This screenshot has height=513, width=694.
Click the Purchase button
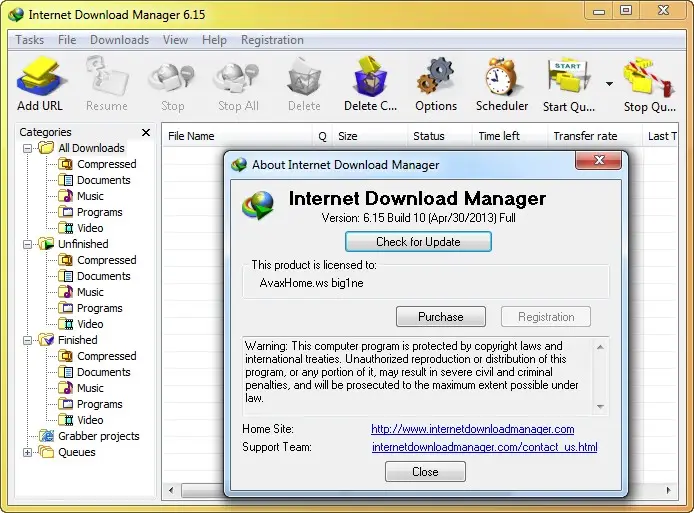coord(441,317)
